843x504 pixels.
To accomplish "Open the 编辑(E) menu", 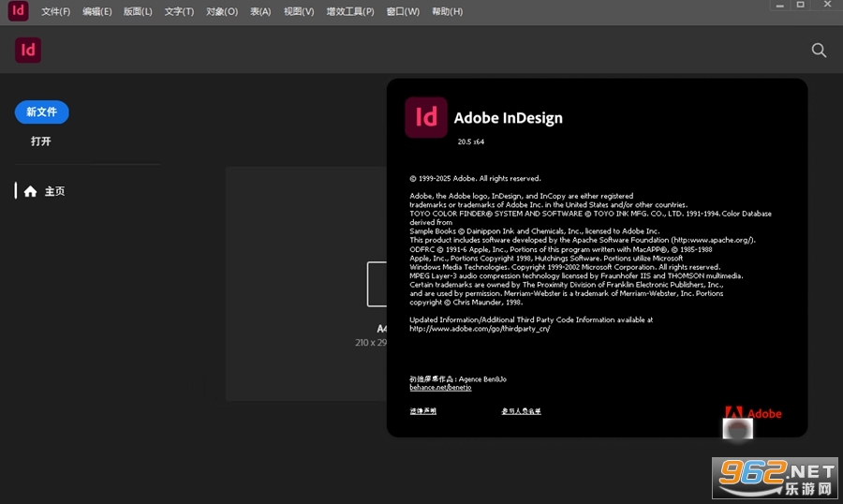I will click(97, 11).
